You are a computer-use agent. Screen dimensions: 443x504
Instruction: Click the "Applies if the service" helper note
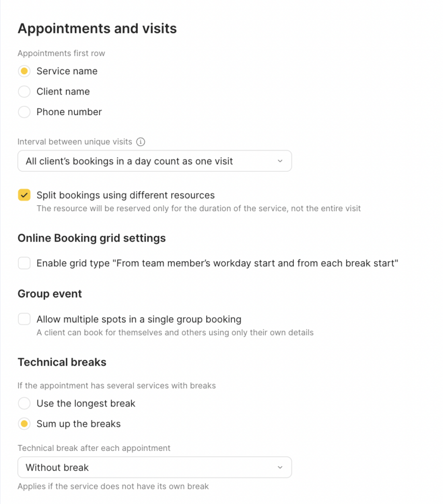click(113, 486)
